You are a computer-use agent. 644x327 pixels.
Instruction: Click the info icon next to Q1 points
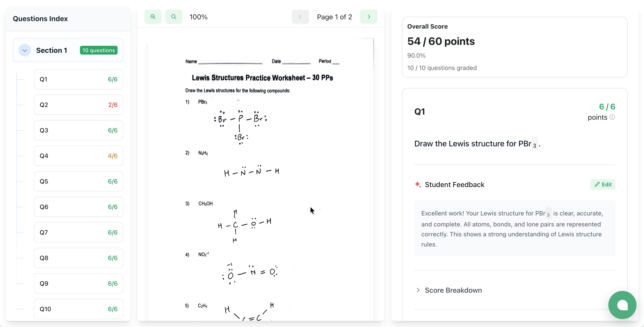pos(612,117)
